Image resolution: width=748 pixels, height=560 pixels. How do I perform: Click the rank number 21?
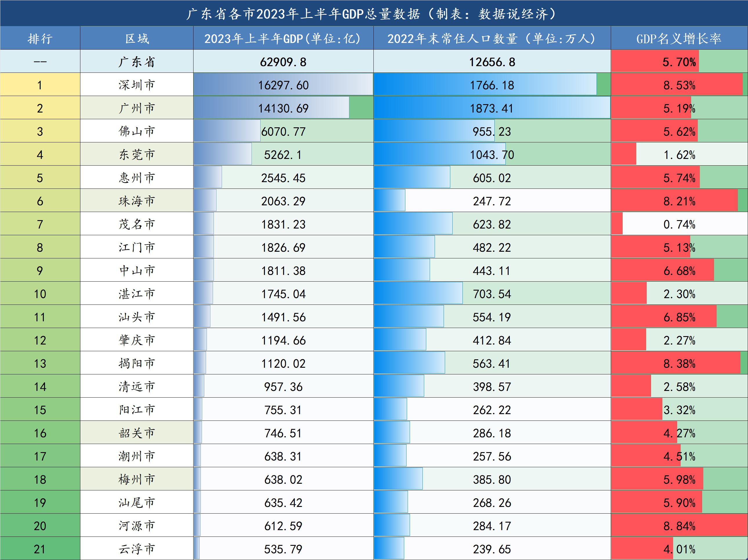(40, 549)
